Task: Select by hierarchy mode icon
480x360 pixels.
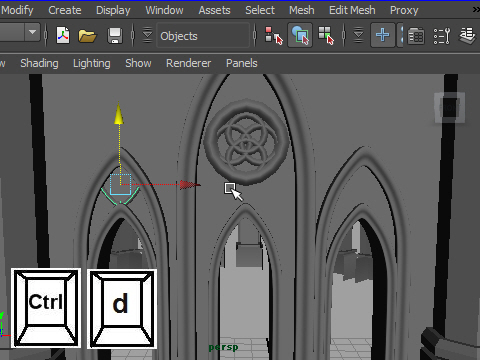Action: click(x=274, y=35)
